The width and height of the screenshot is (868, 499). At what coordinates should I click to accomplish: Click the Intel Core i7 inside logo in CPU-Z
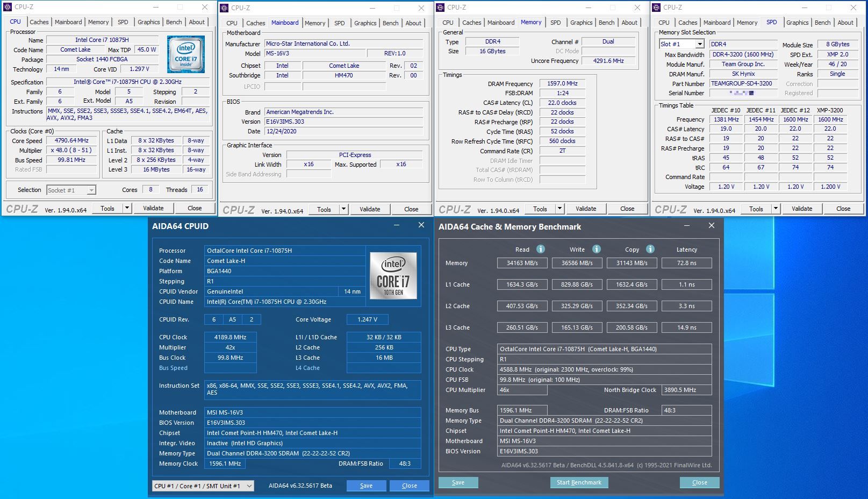point(185,54)
